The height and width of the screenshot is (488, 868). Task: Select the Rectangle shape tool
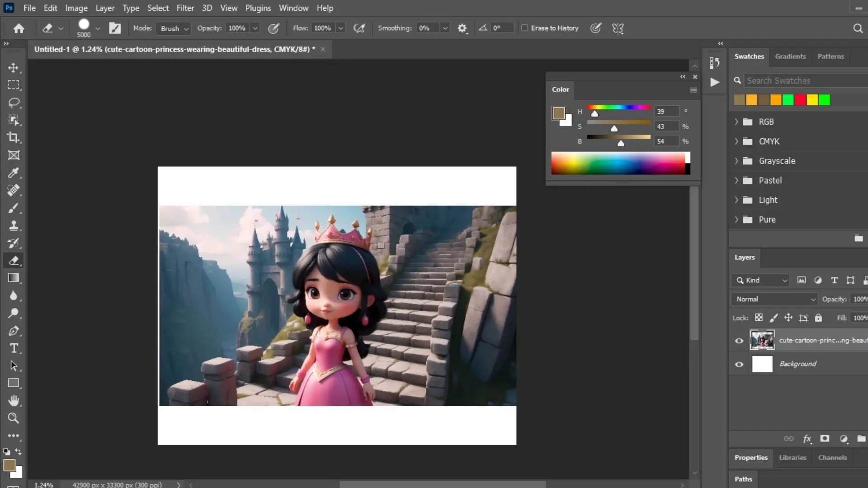click(14, 383)
